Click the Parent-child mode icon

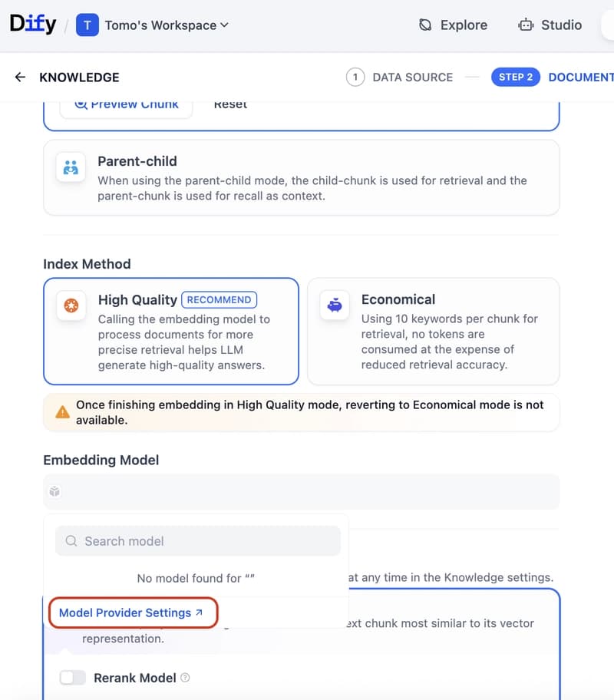[70, 168]
